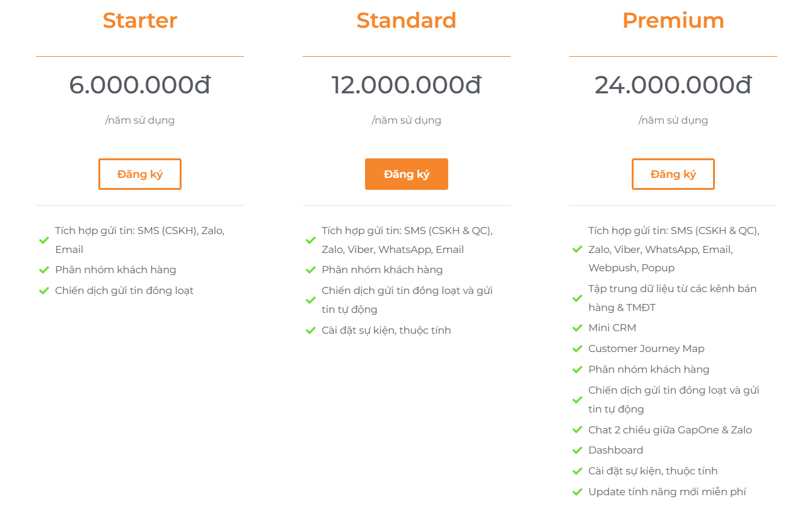Click the 24.000.000đ price

673,85
